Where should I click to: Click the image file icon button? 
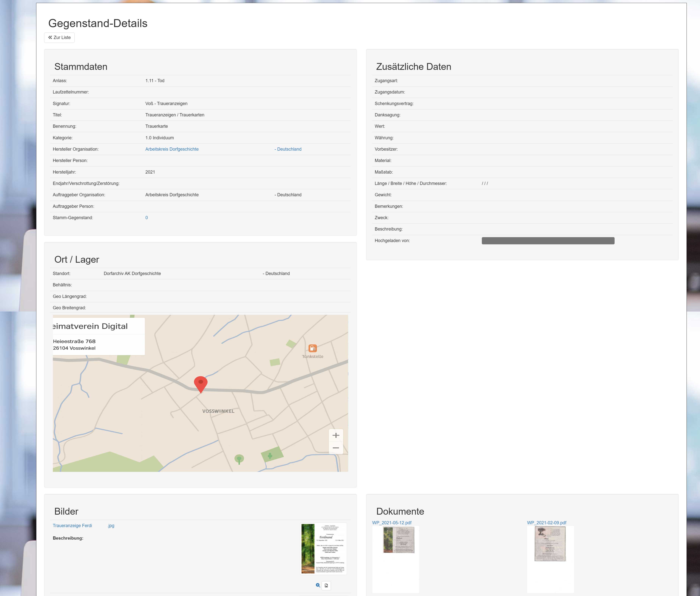(x=326, y=586)
